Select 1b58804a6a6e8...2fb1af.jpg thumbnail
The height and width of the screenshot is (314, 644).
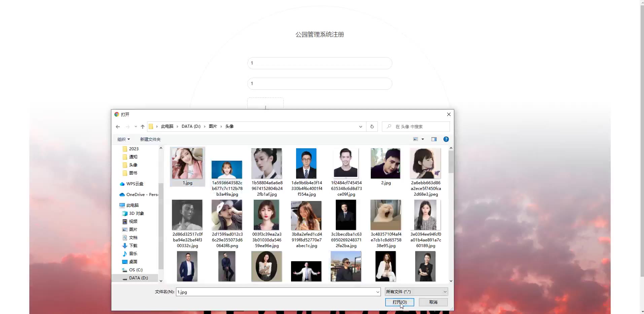(266, 164)
